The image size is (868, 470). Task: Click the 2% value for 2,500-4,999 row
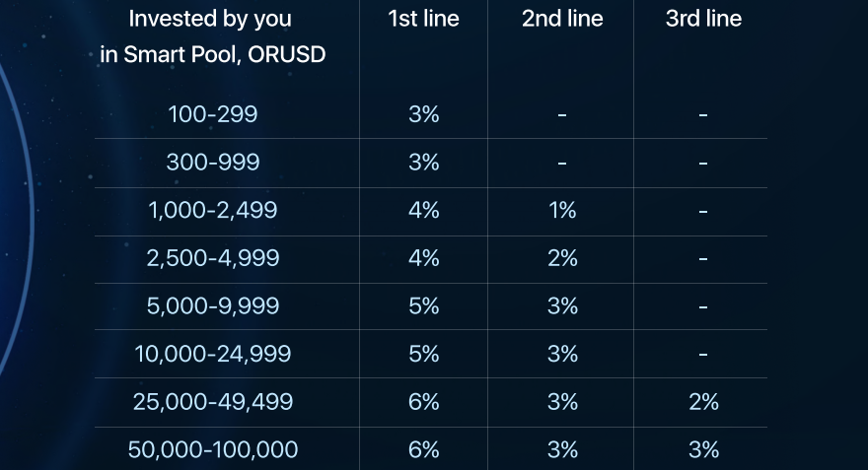562,258
